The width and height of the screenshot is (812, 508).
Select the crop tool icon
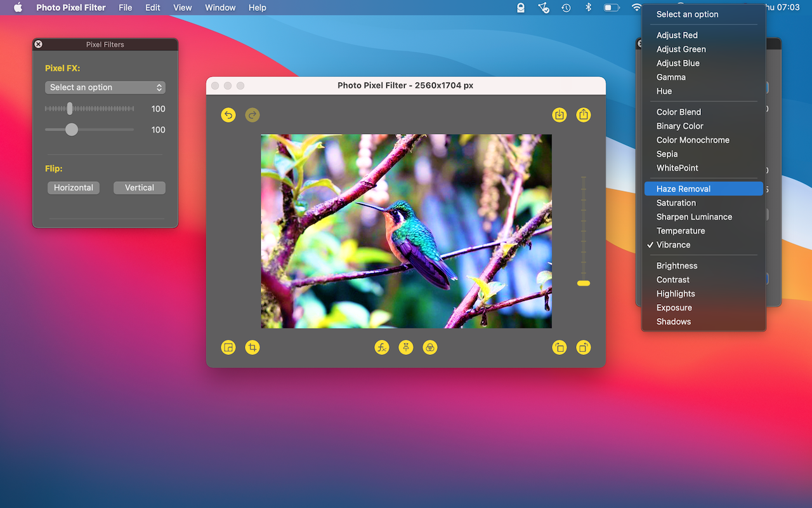point(252,347)
